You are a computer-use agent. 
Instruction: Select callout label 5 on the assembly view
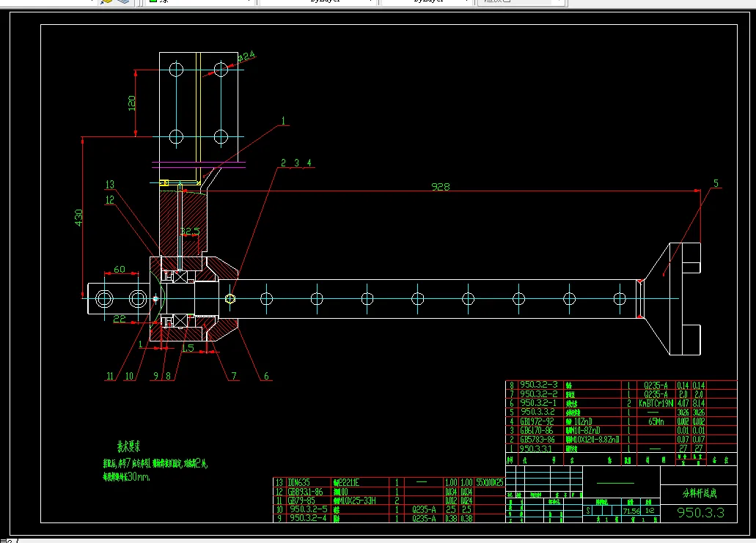(716, 183)
